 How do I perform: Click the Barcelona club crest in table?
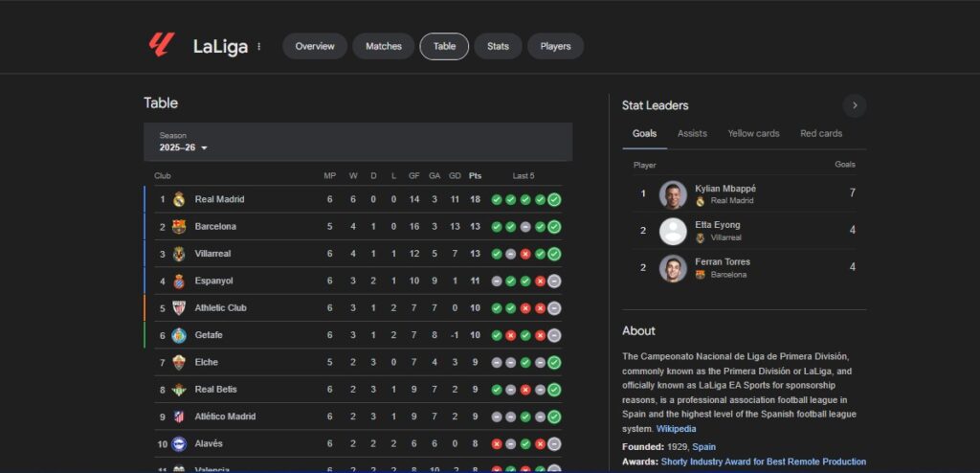coord(178,227)
